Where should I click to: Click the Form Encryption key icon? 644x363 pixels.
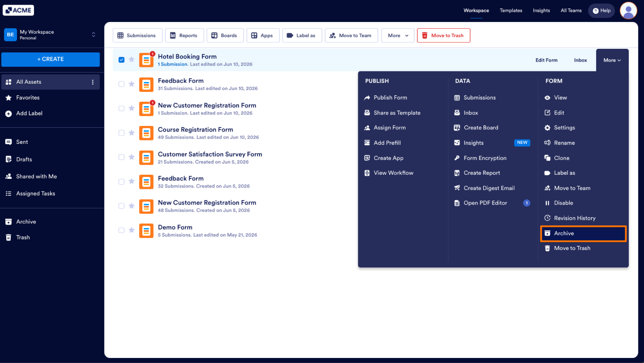point(457,158)
